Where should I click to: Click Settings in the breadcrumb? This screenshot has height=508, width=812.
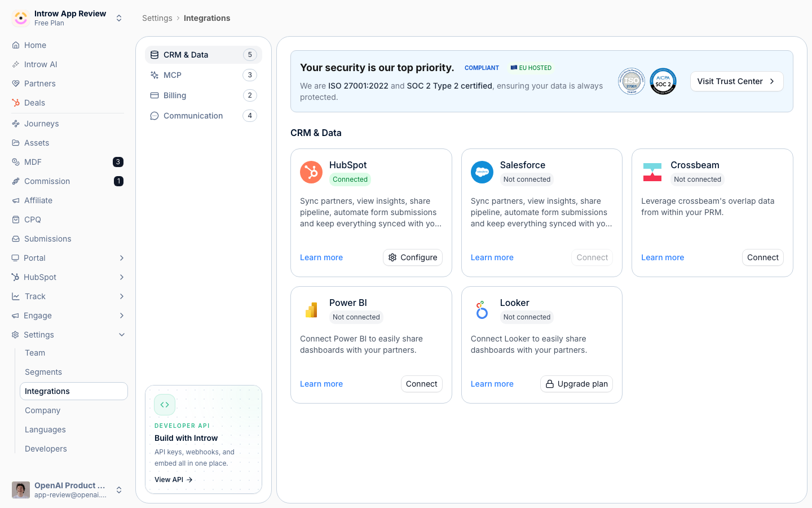157,18
